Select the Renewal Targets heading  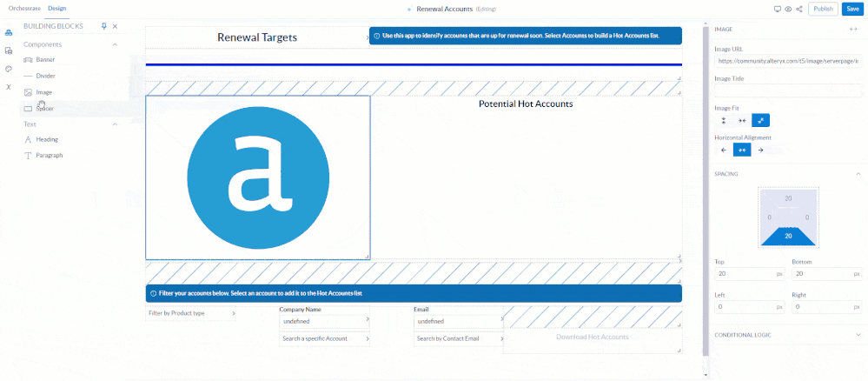pyautogui.click(x=257, y=37)
